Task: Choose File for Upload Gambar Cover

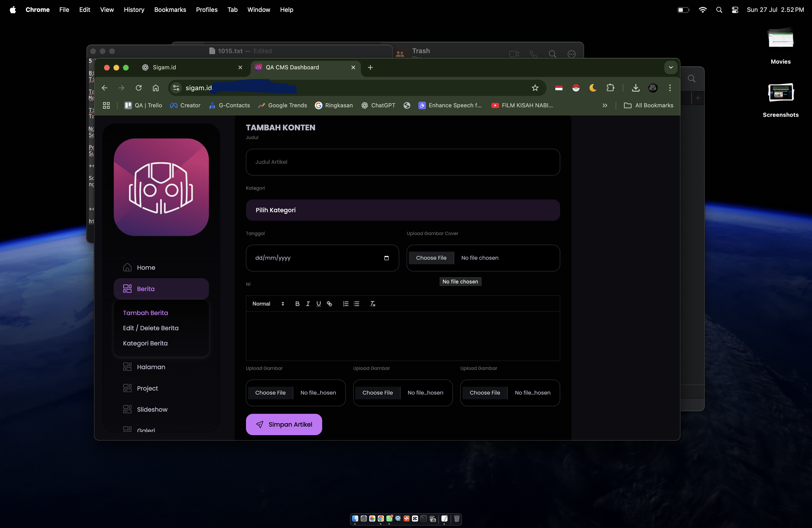Action: pos(431,258)
